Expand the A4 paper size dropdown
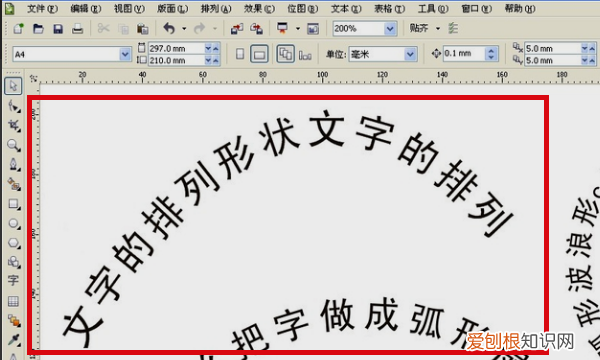The width and height of the screenshot is (600, 360). (x=125, y=54)
